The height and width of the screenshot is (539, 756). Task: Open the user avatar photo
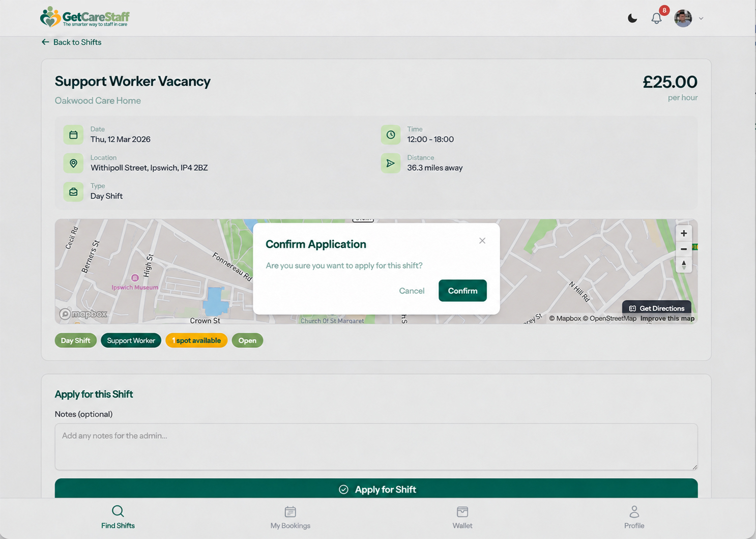click(683, 18)
